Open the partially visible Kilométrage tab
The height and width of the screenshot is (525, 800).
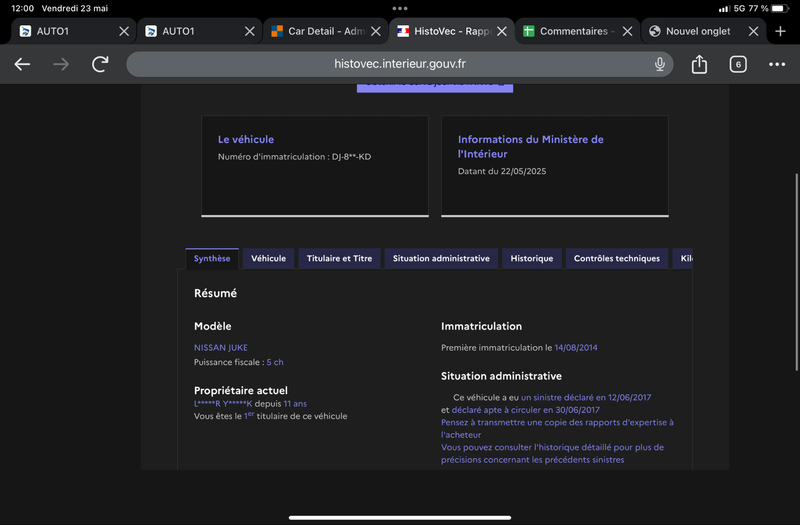[684, 258]
